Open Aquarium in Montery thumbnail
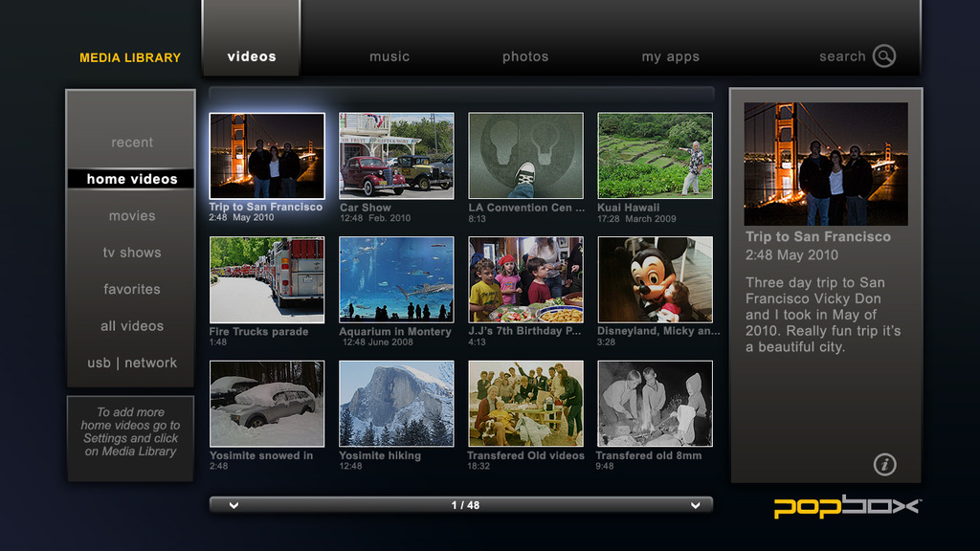 (x=396, y=280)
